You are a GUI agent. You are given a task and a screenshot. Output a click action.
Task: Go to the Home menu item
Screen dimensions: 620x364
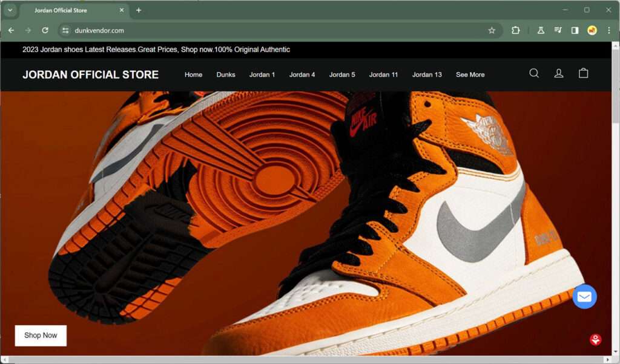click(193, 74)
